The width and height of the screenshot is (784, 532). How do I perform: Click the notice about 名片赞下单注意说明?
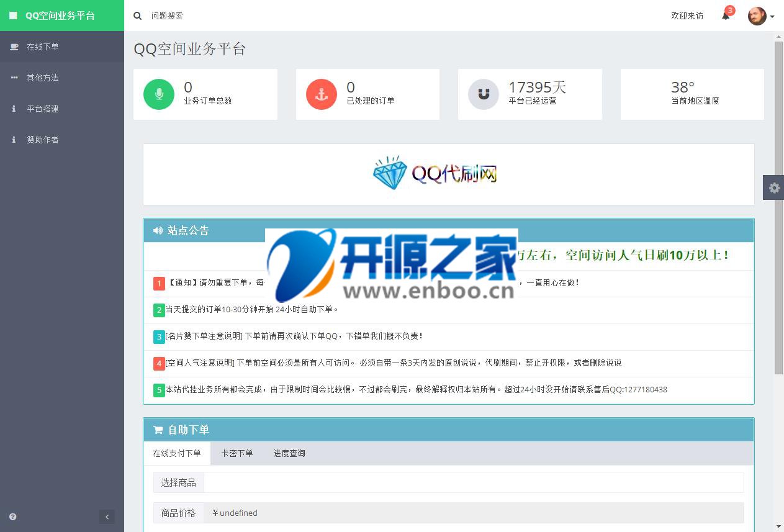coord(294,336)
